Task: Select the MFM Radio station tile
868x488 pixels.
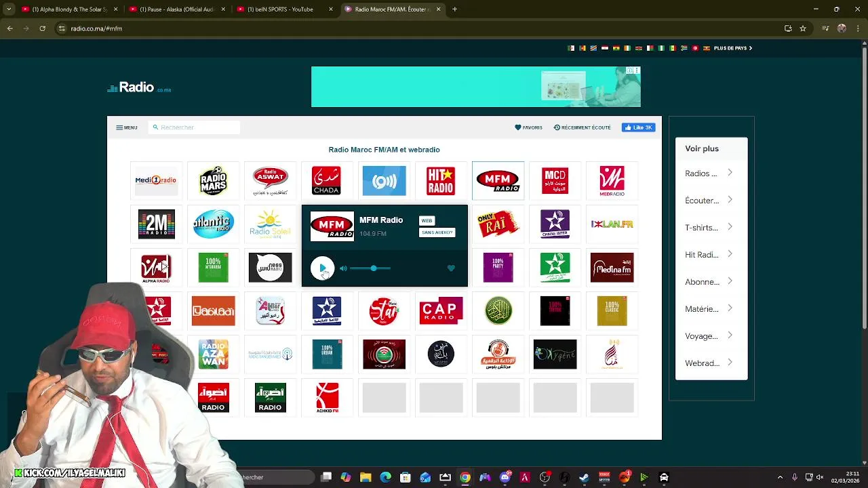Action: 498,180
